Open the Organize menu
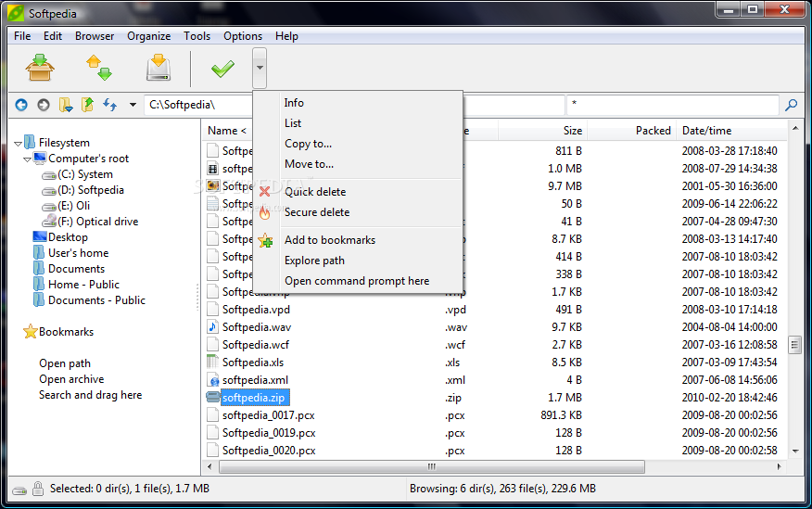The height and width of the screenshot is (509, 812). tap(149, 36)
